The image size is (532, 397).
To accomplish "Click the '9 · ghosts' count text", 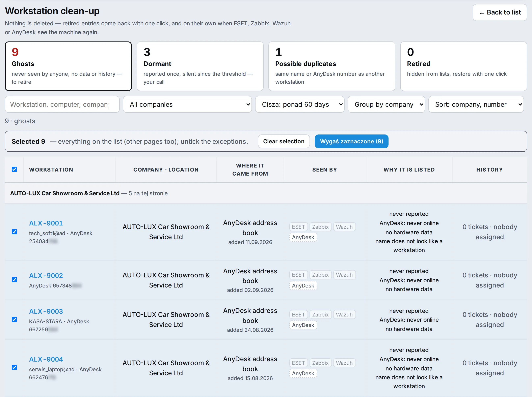I will coord(20,121).
